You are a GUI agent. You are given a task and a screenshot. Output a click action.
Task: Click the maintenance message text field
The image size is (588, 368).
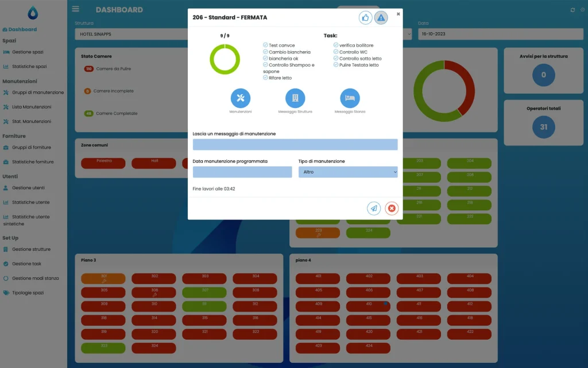point(295,144)
